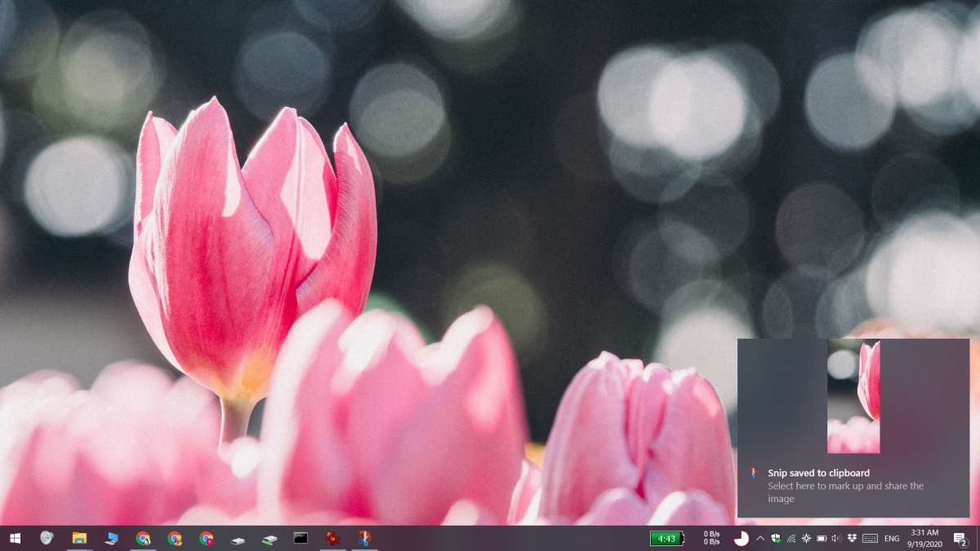
Task: Open the touch keyboard tray icon
Action: [x=870, y=538]
